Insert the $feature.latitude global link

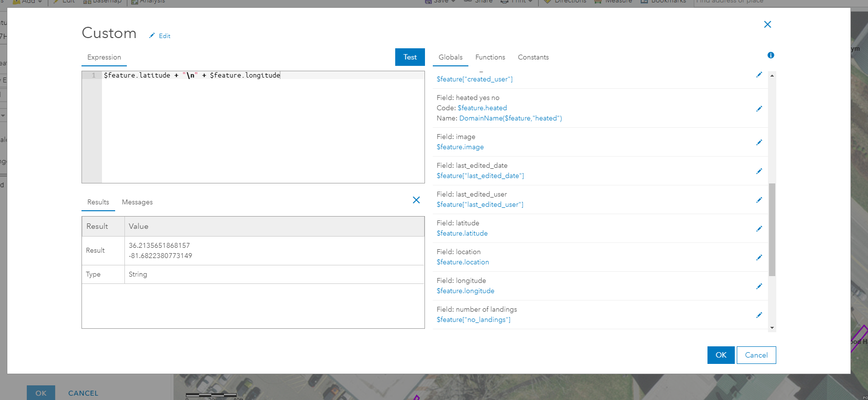click(462, 233)
